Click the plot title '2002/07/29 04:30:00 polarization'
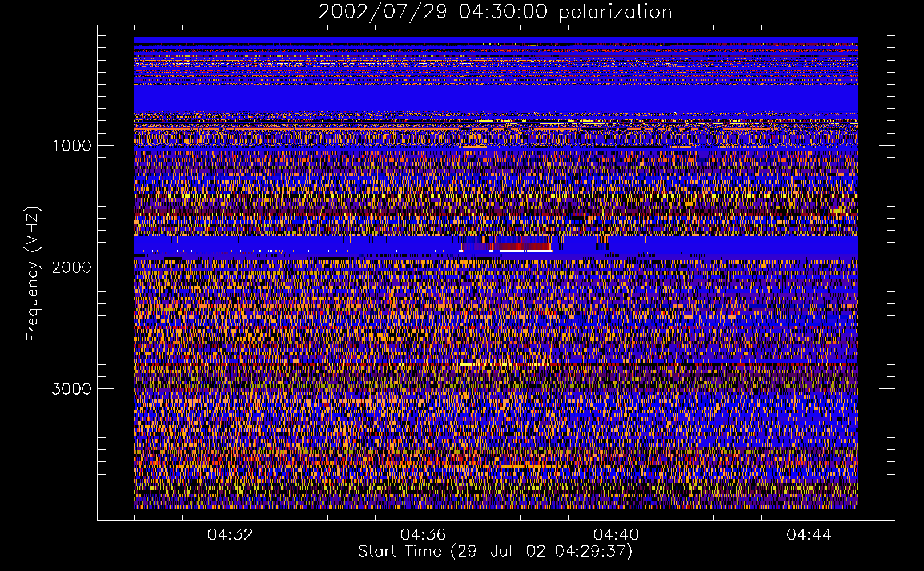 point(495,12)
